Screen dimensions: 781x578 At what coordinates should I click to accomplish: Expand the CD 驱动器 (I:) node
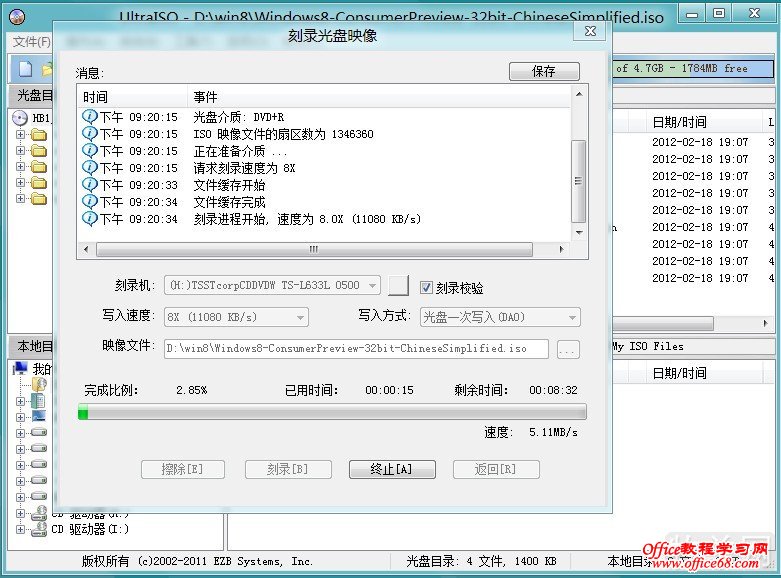tap(20, 529)
